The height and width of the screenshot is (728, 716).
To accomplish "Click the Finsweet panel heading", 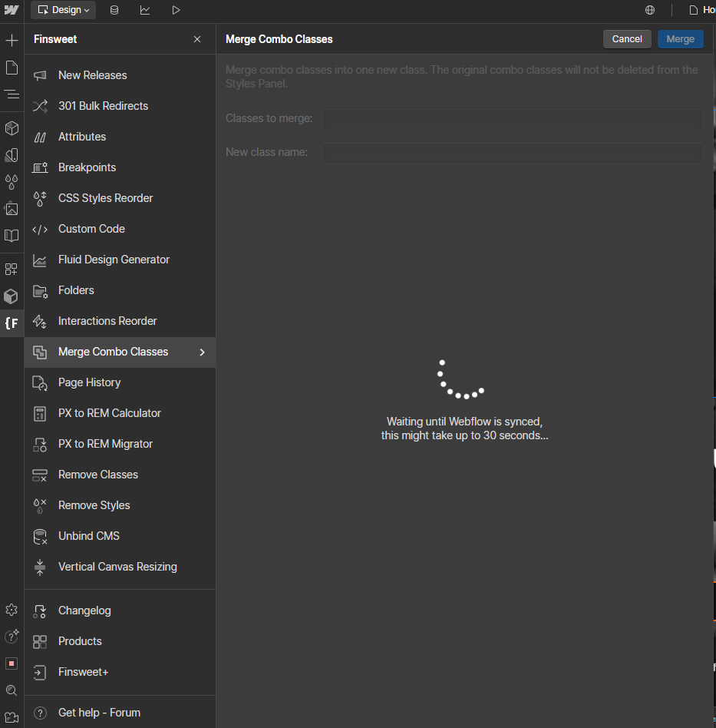I will 55,39.
